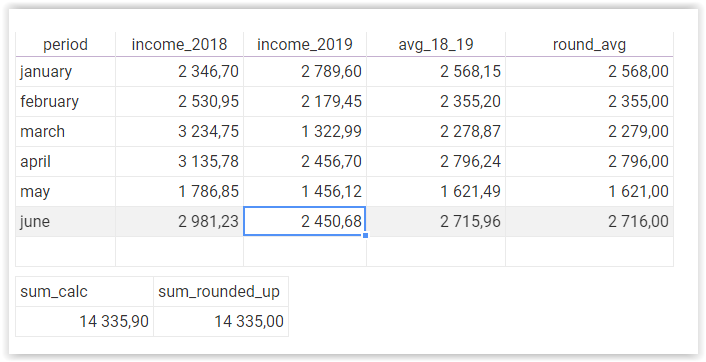Select average cell 2 355,20
Image resolution: width=706 pixels, height=362 pixels.
tap(436, 101)
